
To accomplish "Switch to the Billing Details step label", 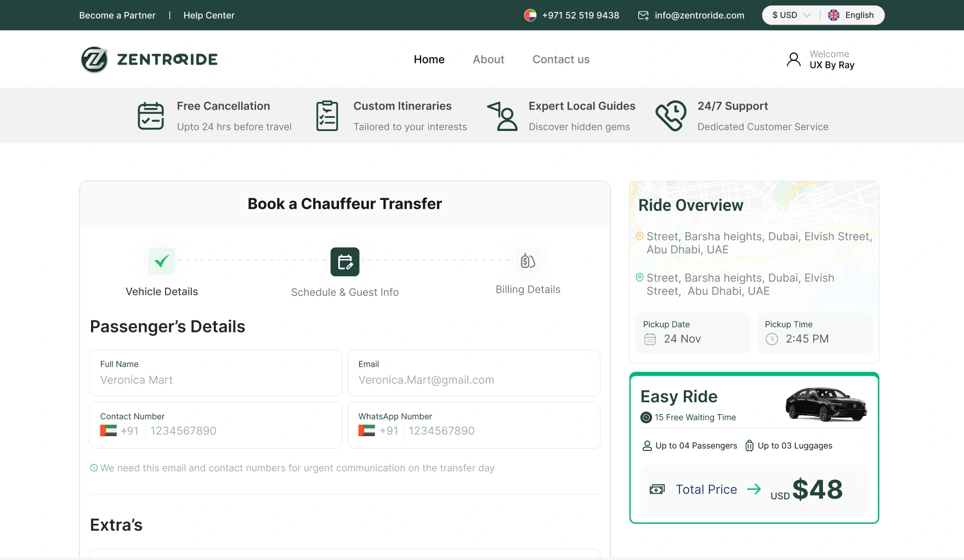I will click(528, 289).
